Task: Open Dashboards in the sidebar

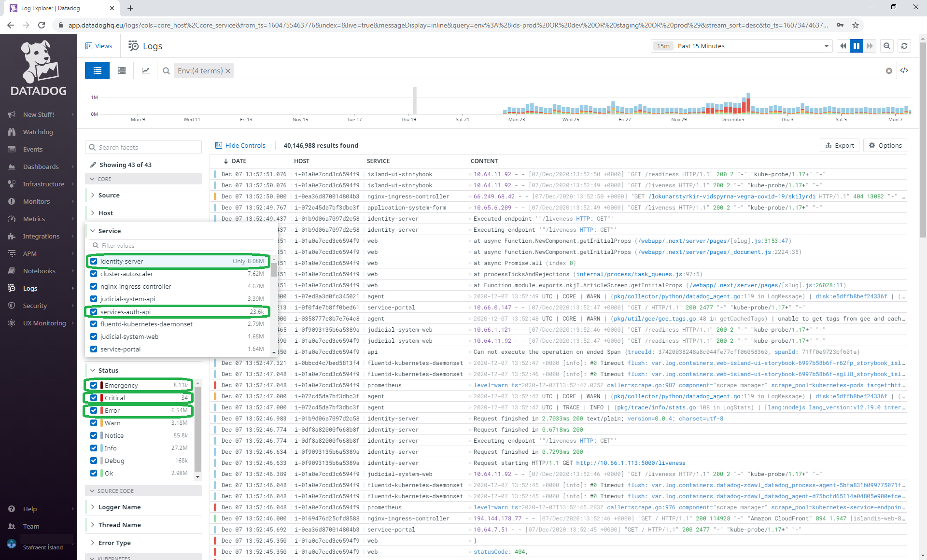Action: pyautogui.click(x=41, y=167)
